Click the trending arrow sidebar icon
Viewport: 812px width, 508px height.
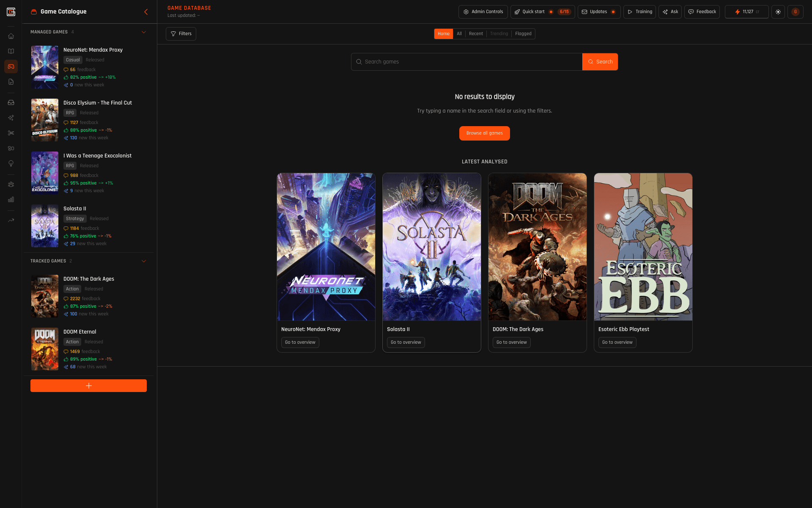11,220
